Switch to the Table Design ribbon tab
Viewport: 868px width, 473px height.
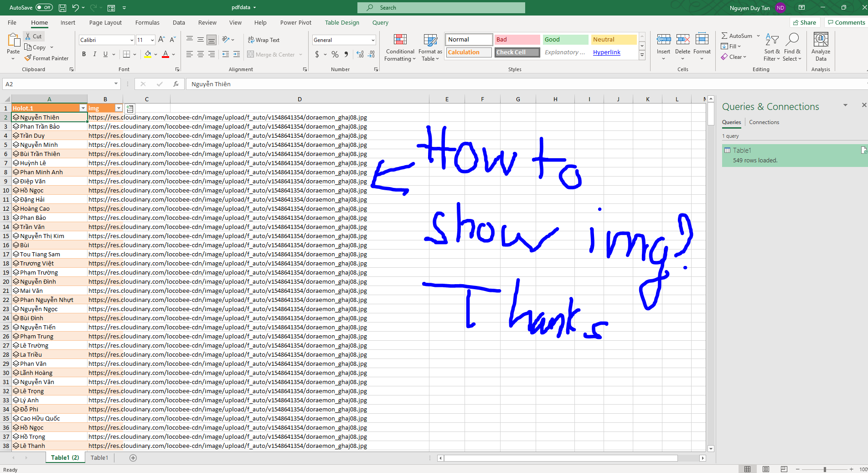(x=342, y=22)
